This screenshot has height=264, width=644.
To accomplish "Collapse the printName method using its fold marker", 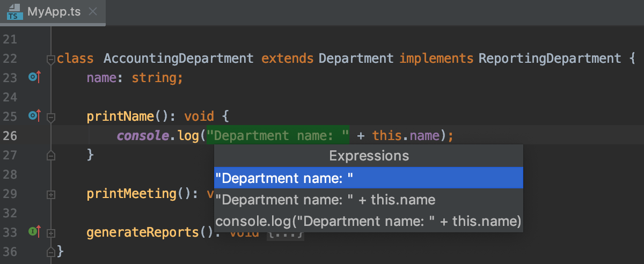I will point(51,116).
